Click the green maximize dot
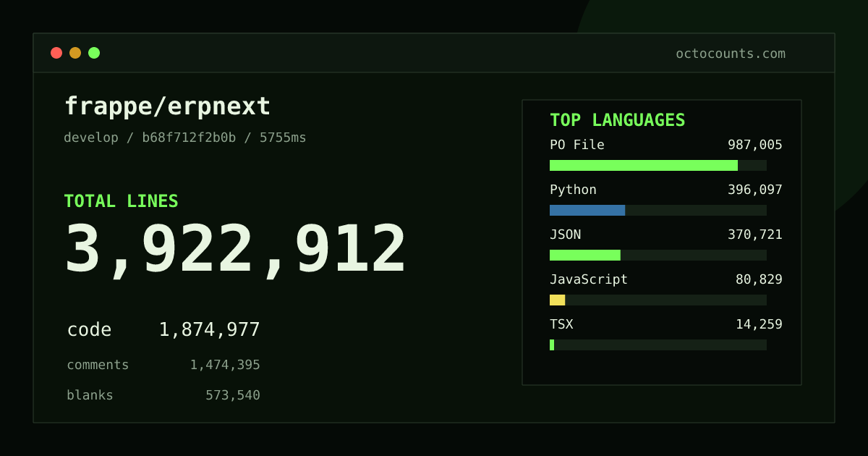This screenshot has width=868, height=456. [x=94, y=53]
